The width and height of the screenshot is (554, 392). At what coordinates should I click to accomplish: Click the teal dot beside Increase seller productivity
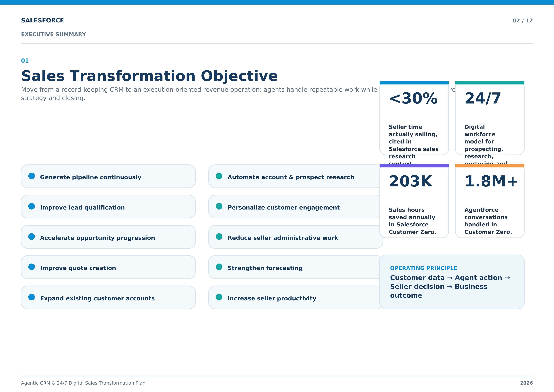pos(219,297)
